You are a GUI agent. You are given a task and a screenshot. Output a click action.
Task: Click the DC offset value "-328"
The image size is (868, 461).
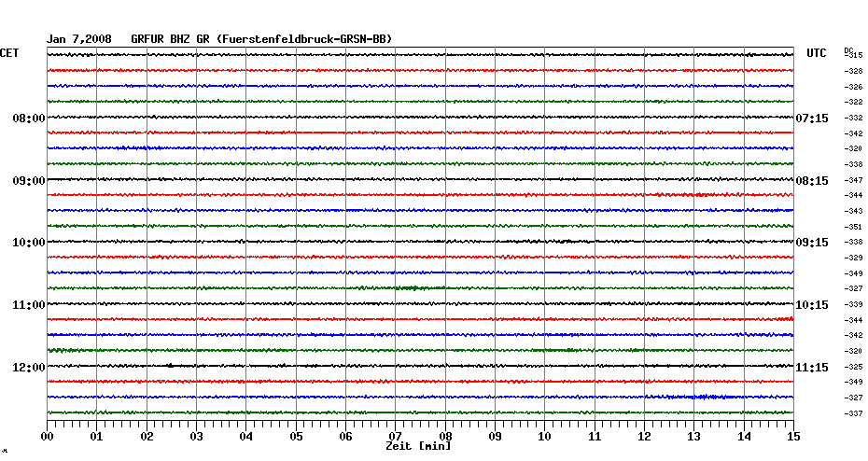click(x=854, y=72)
